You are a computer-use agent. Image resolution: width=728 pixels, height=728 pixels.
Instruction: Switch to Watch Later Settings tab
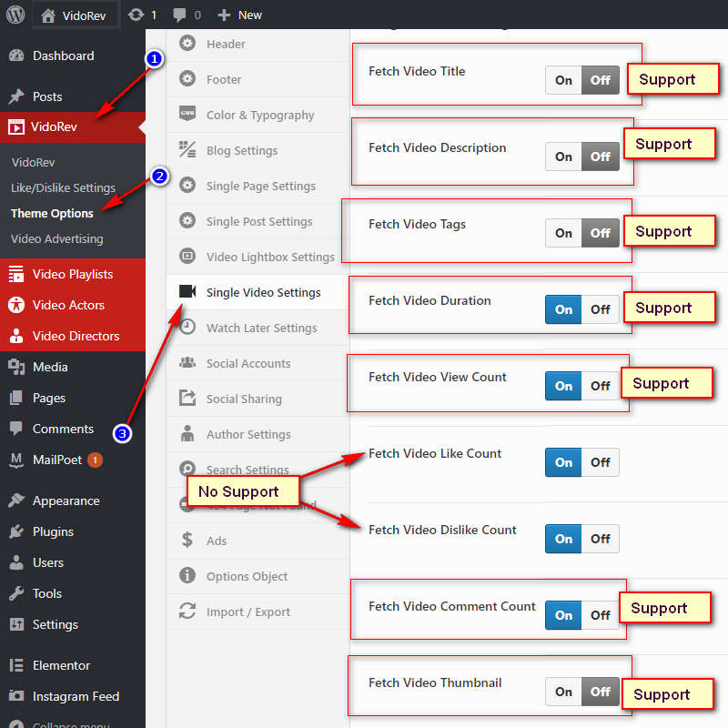point(261,328)
